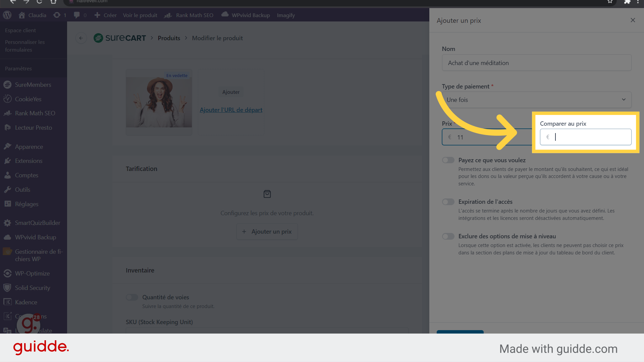This screenshot has height=362, width=644.
Task: Open Solid Security shield menu
Action: click(x=32, y=288)
